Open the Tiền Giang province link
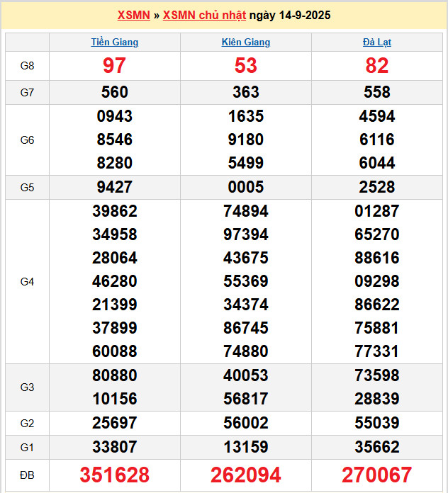 pyautogui.click(x=115, y=42)
